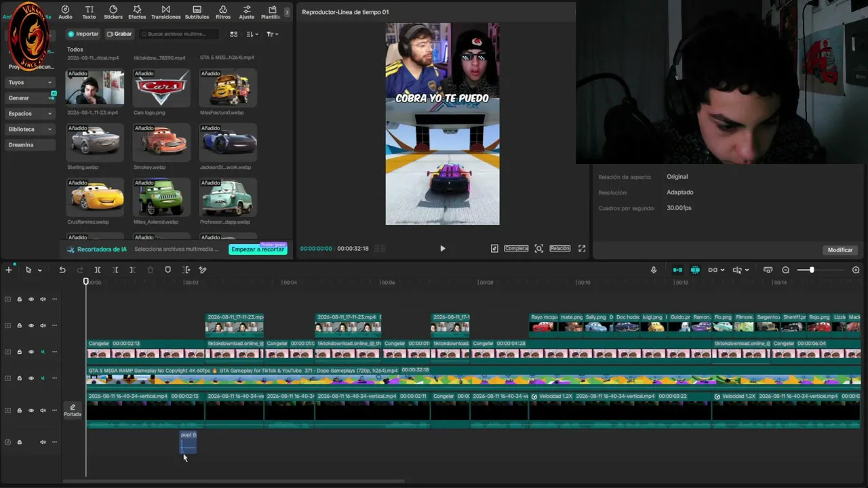868x488 pixels.
Task: Add a new timeline track with plus icon
Action: pyautogui.click(x=9, y=270)
